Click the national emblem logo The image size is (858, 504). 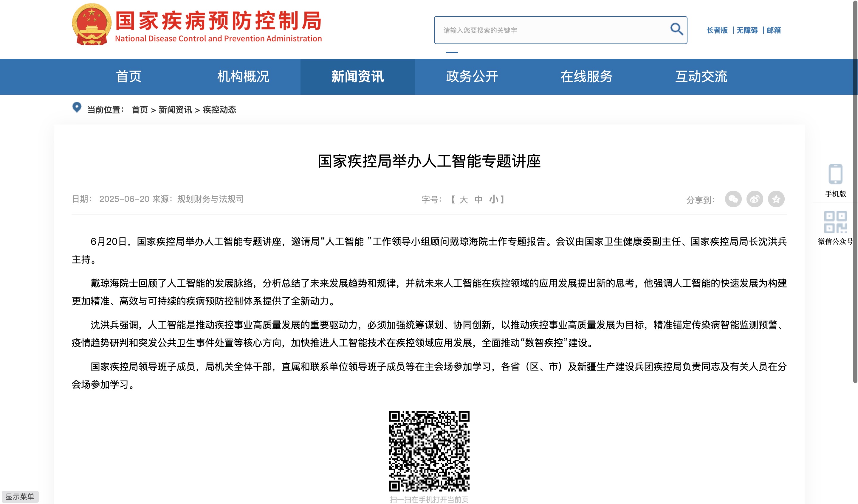[x=92, y=24]
